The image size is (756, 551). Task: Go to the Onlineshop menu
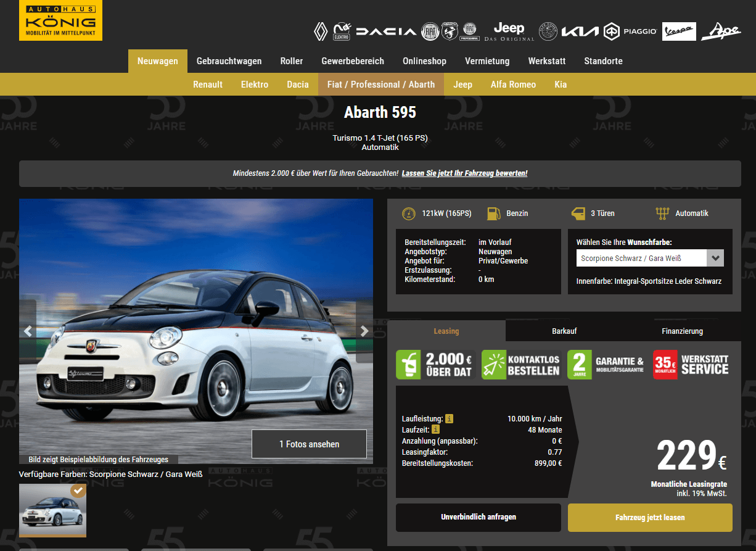click(x=424, y=61)
